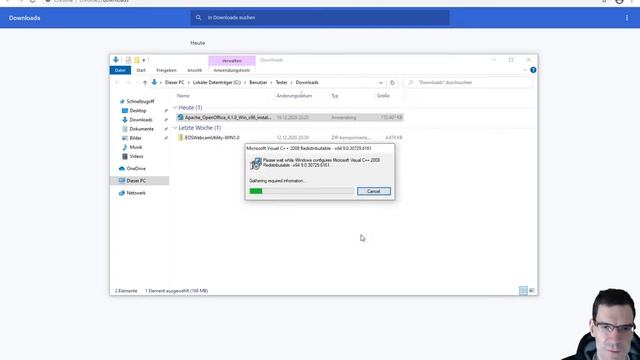This screenshot has width=640, height=360.
Task: Open the Anwendungstools ribbon tab
Action: point(231,70)
